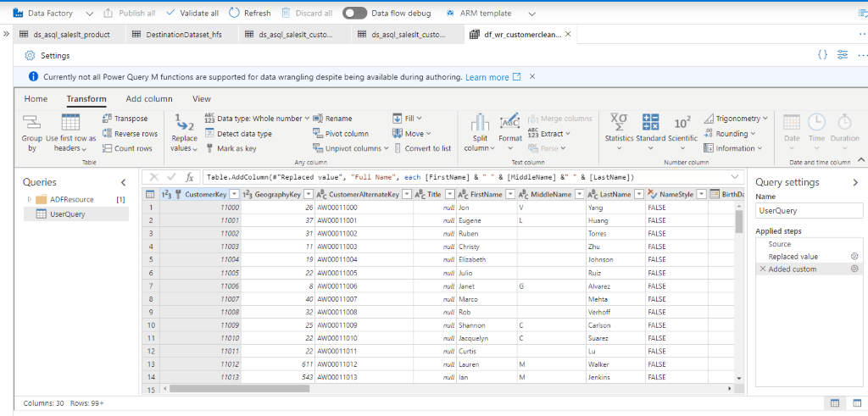Switch to DestinationDataset_hfs tab
This screenshot has width=868, height=416.
[181, 34]
